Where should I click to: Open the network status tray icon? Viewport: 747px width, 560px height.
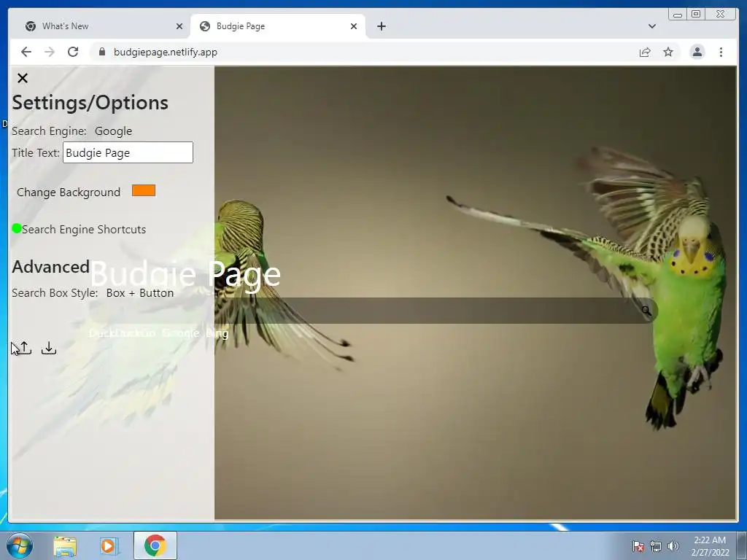[656, 546]
